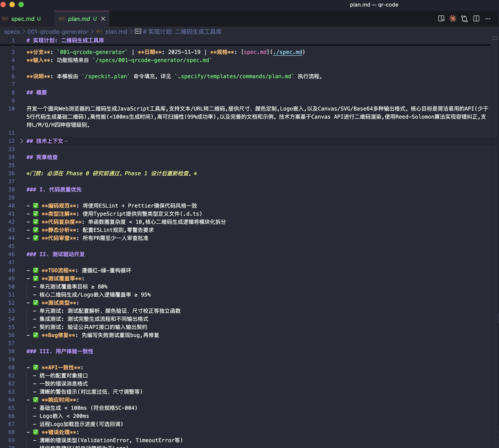Split the editor right

tap(476, 19)
